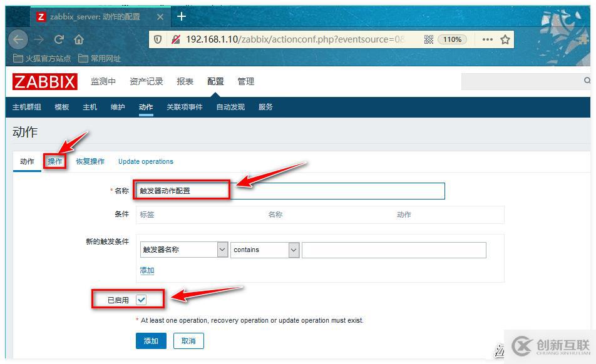Image resolution: width=596 pixels, height=364 pixels.
Task: Reload the page with the refresh icon
Action: point(59,39)
